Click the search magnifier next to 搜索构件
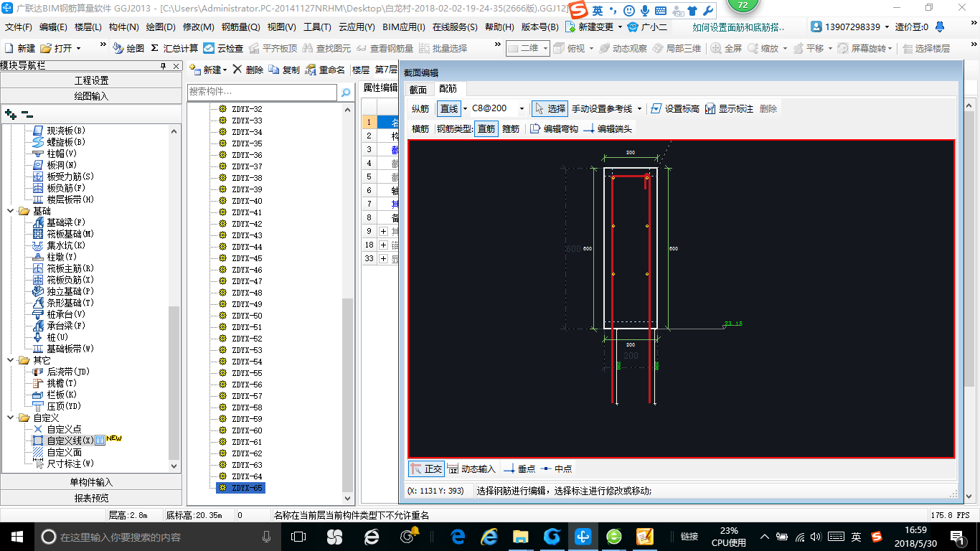This screenshot has width=980, height=551. (x=346, y=93)
